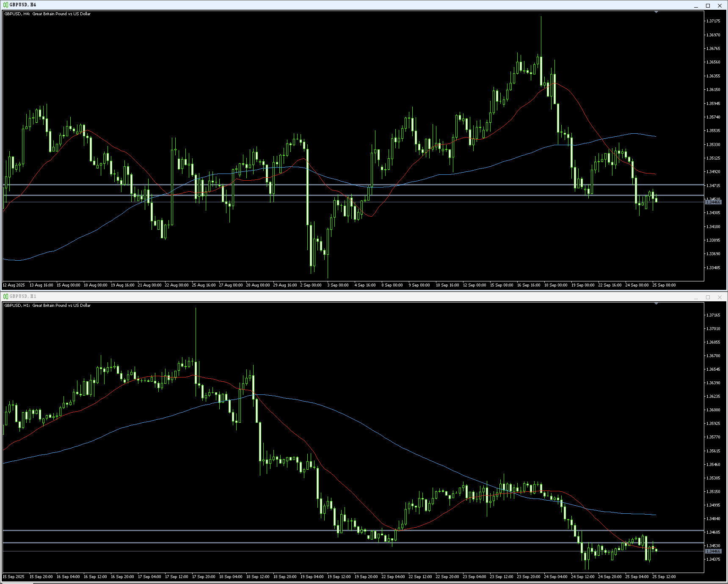Click the 1.34486 current price label on H4
Image resolution: width=728 pixels, height=584 pixels.
point(713,202)
